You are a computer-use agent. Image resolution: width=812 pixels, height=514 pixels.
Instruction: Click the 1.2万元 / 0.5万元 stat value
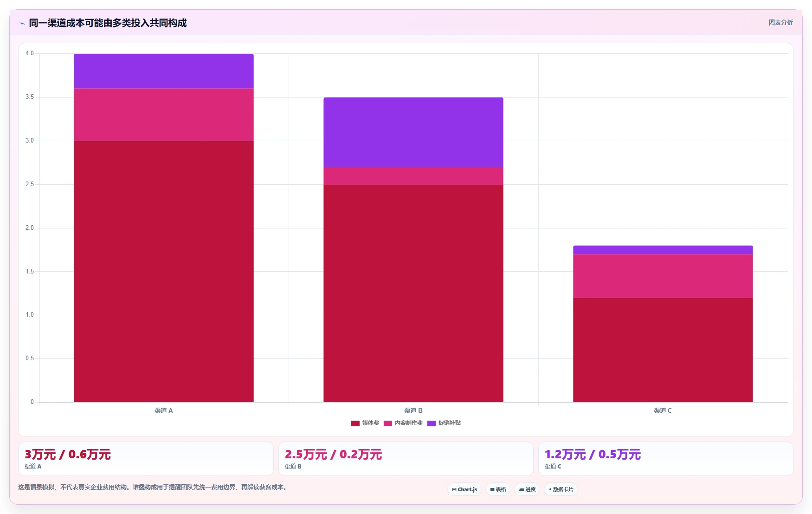point(593,455)
